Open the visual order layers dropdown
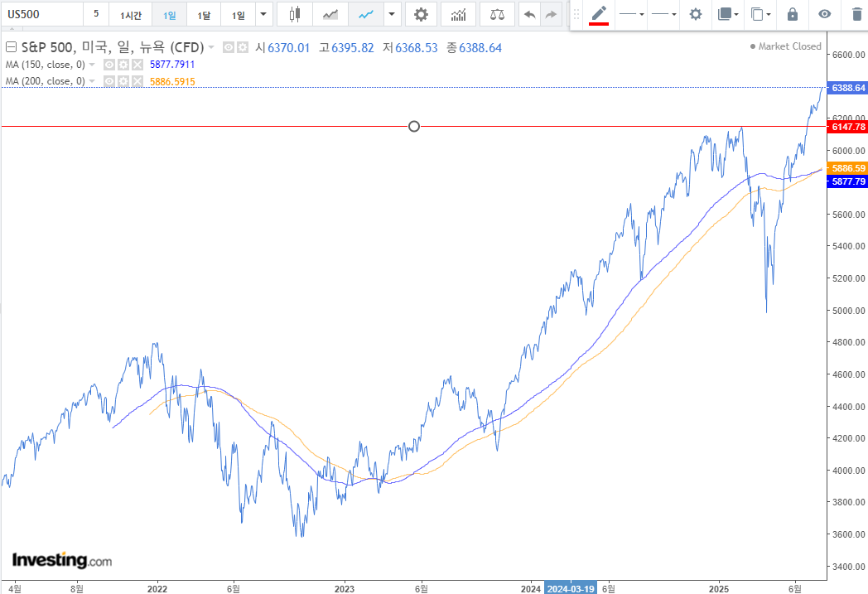 (x=728, y=14)
